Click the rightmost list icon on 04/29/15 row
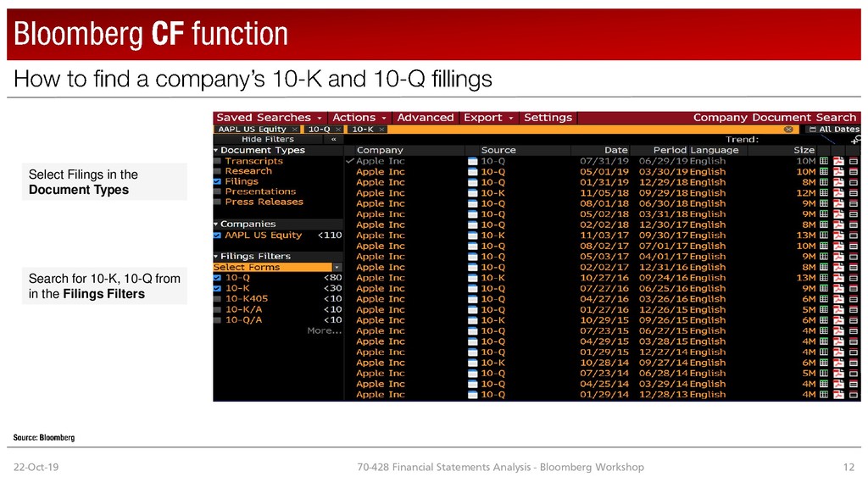This screenshot has width=868, height=488. pos(853,341)
